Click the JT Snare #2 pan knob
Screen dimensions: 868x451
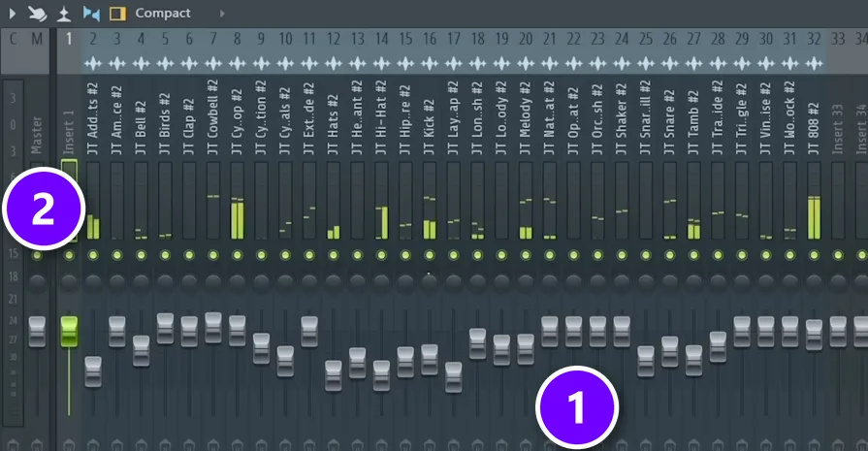point(670,283)
